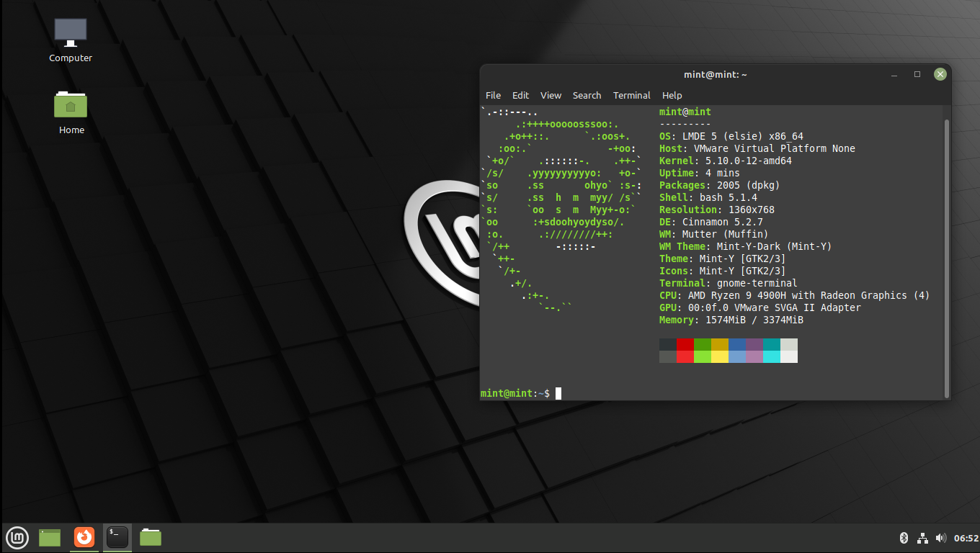Viewport: 980px width, 553px height.
Task: Select the Computer desktop icon
Action: pos(71,40)
